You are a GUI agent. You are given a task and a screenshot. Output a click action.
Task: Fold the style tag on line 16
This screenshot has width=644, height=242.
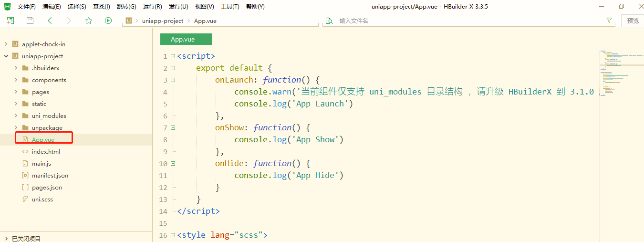pyautogui.click(x=173, y=235)
